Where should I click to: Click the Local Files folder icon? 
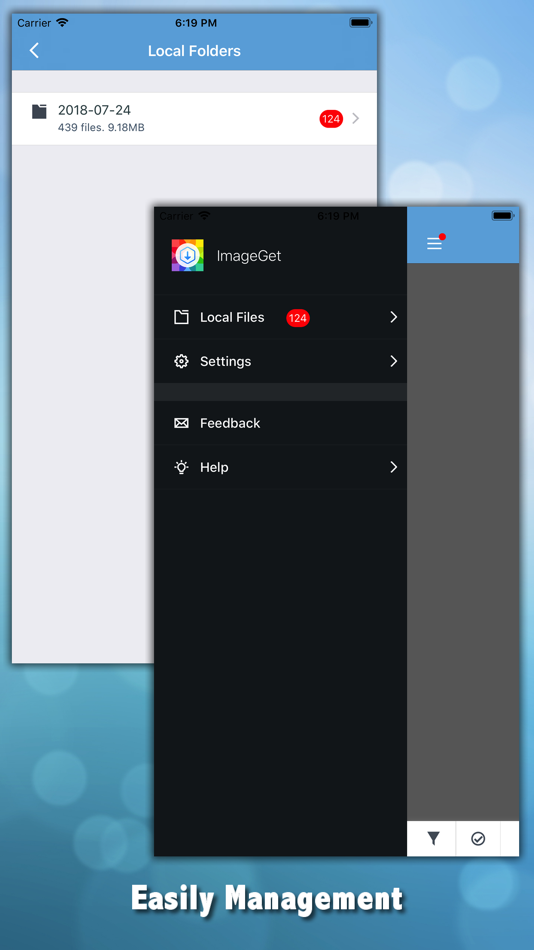181,317
